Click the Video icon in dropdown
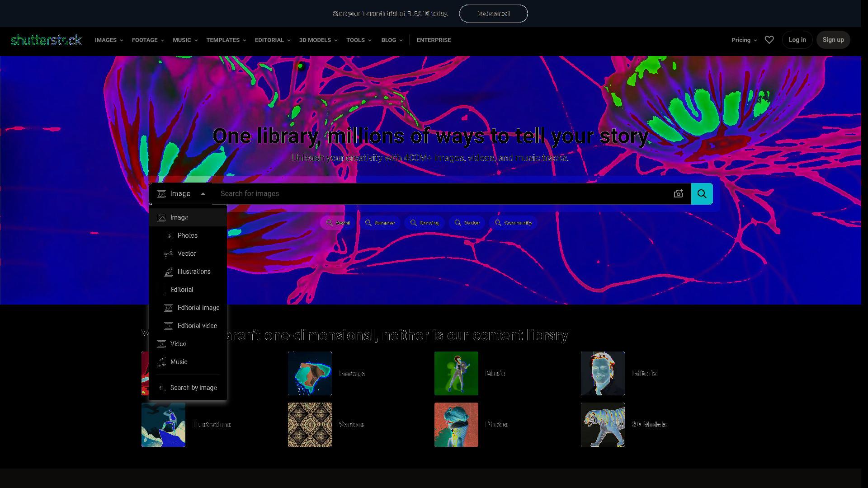The image size is (868, 488). pyautogui.click(x=161, y=344)
